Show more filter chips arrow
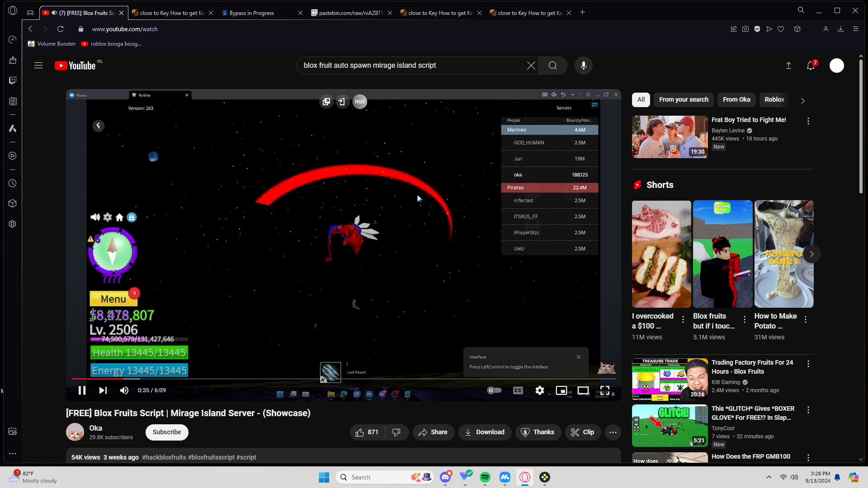This screenshot has height=488, width=868. tap(803, 100)
